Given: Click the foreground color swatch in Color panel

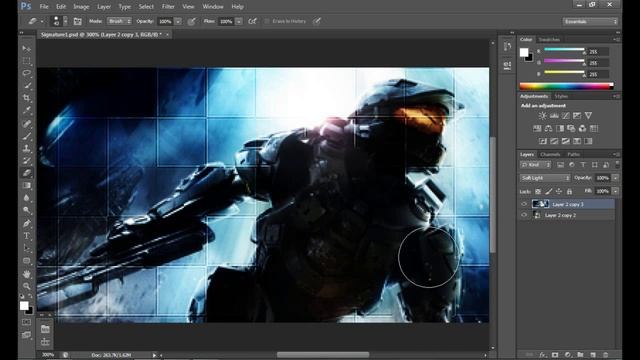Looking at the screenshot, I should (x=524, y=52).
